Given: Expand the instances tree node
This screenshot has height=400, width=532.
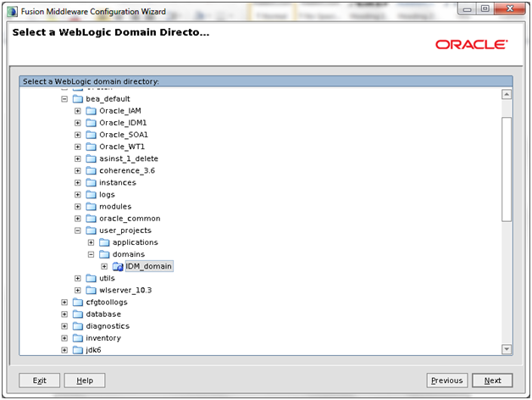Looking at the screenshot, I should (78, 183).
